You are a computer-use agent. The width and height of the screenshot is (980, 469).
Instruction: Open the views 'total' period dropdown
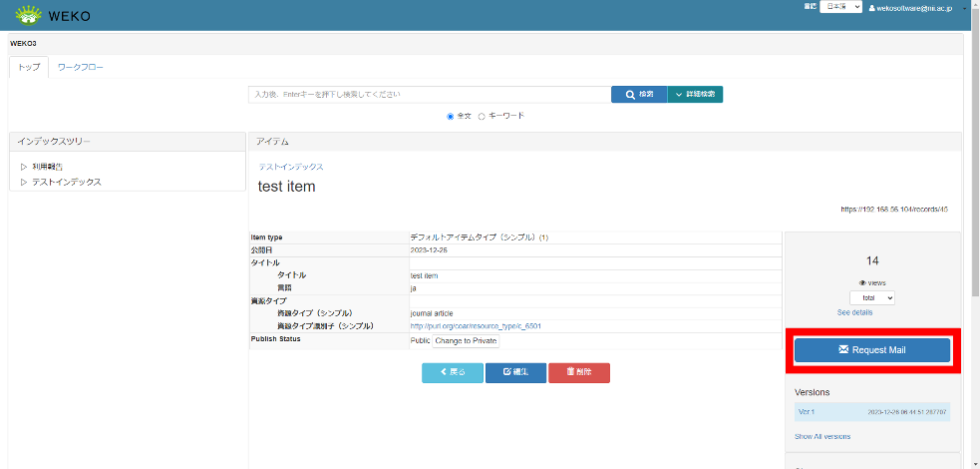click(x=872, y=297)
